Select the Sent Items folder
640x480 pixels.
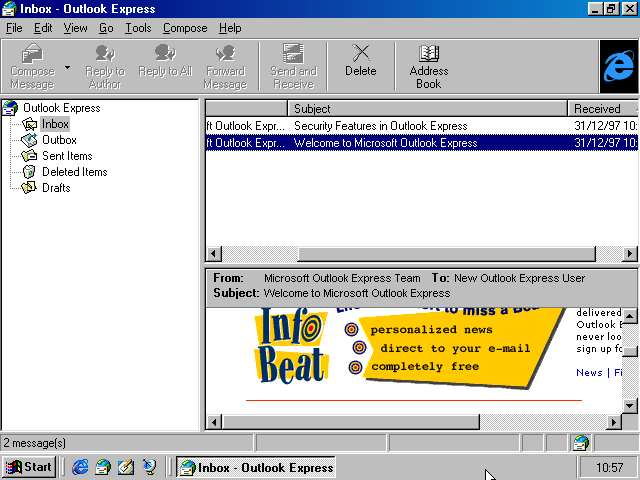tap(66, 156)
